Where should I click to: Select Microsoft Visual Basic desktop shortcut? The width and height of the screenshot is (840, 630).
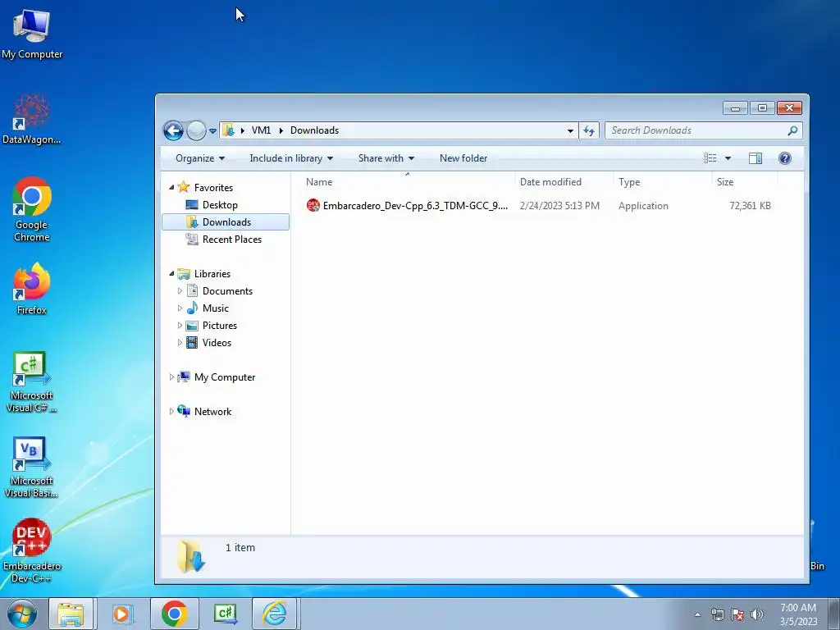tap(32, 467)
